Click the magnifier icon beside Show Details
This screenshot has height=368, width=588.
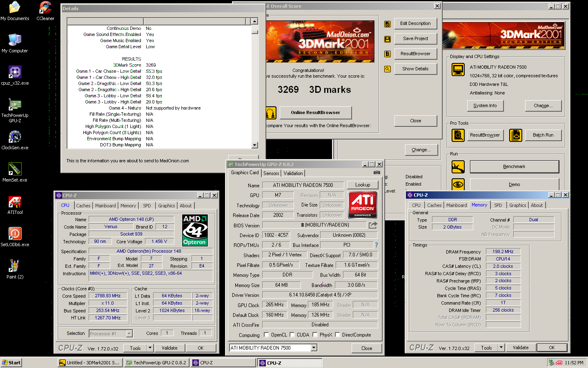388,69
